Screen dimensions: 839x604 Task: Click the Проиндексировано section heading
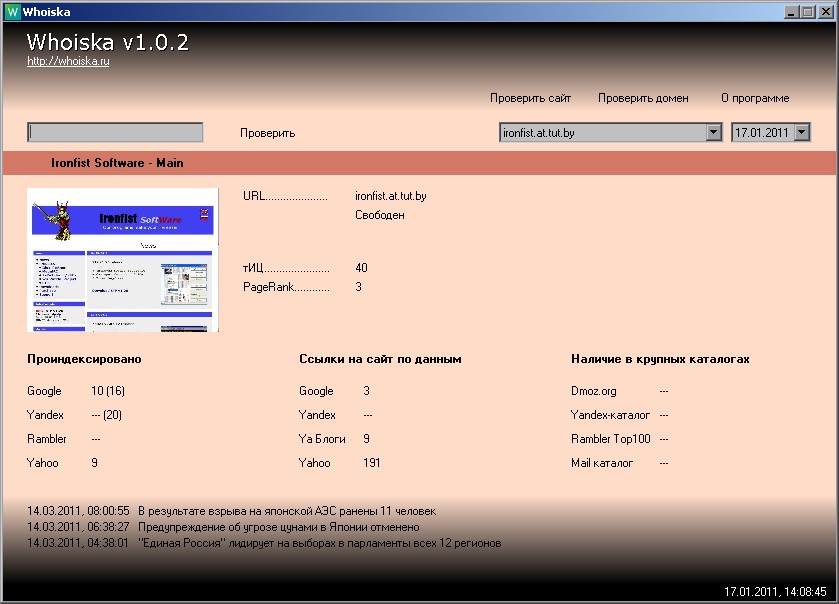[84, 359]
